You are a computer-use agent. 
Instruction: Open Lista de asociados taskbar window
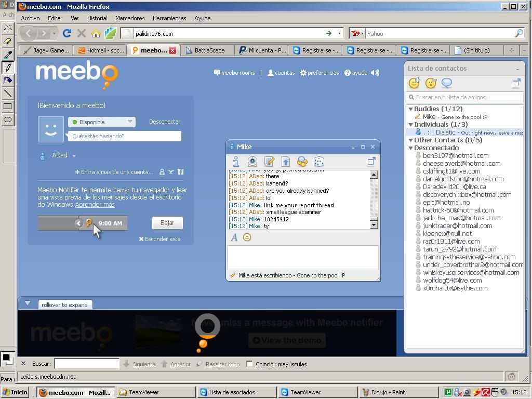click(x=236, y=392)
